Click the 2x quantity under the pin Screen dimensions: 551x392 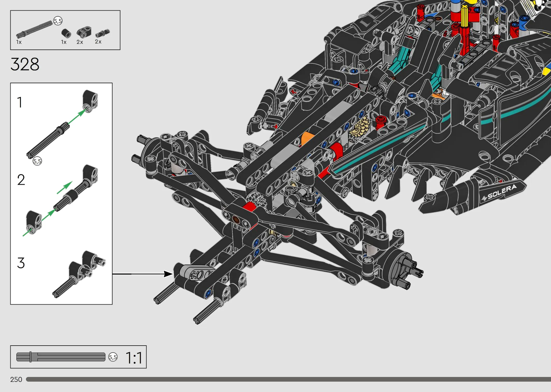tap(98, 41)
